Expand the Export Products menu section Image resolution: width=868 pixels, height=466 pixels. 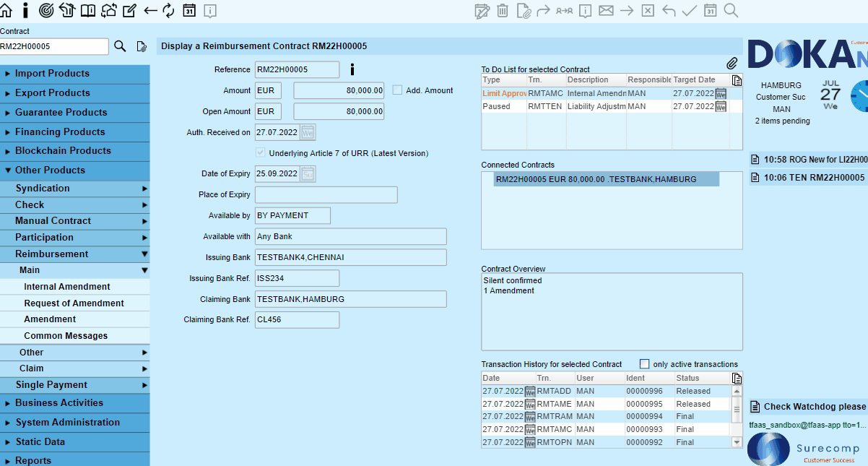(75, 93)
